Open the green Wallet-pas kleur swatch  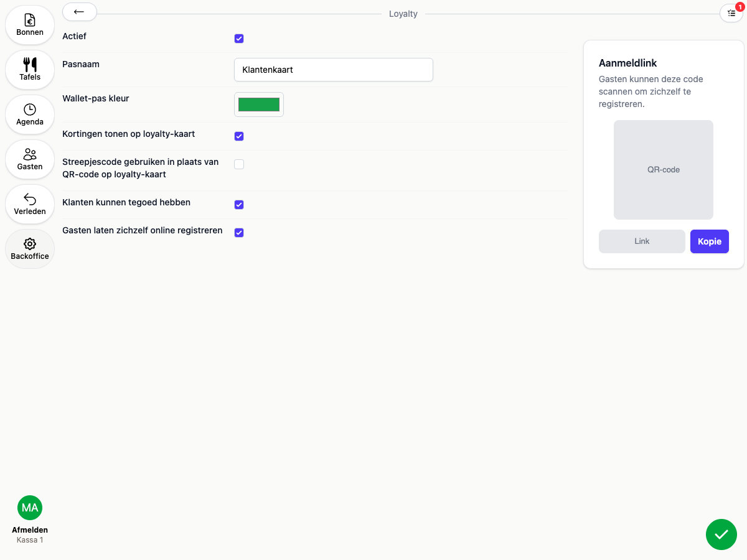pos(259,105)
